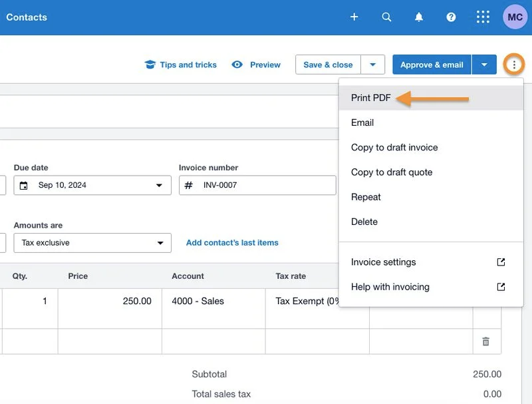Click external link icon for Help with invoicing

(501, 287)
